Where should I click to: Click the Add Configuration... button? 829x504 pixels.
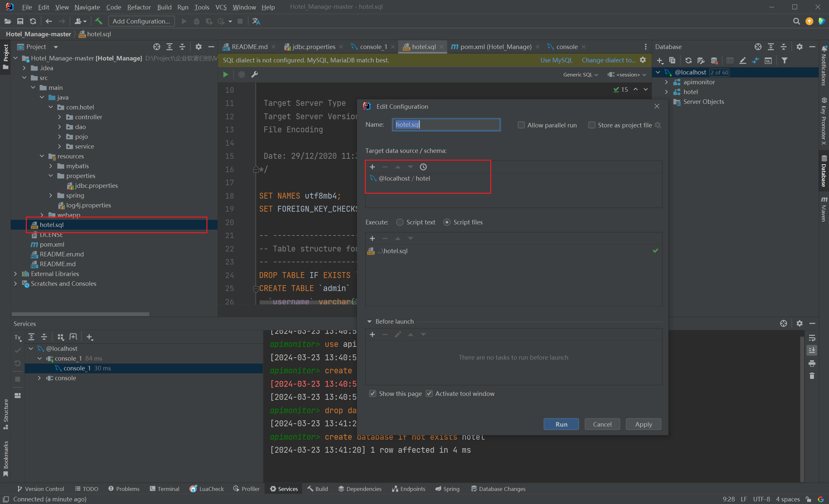[141, 21]
